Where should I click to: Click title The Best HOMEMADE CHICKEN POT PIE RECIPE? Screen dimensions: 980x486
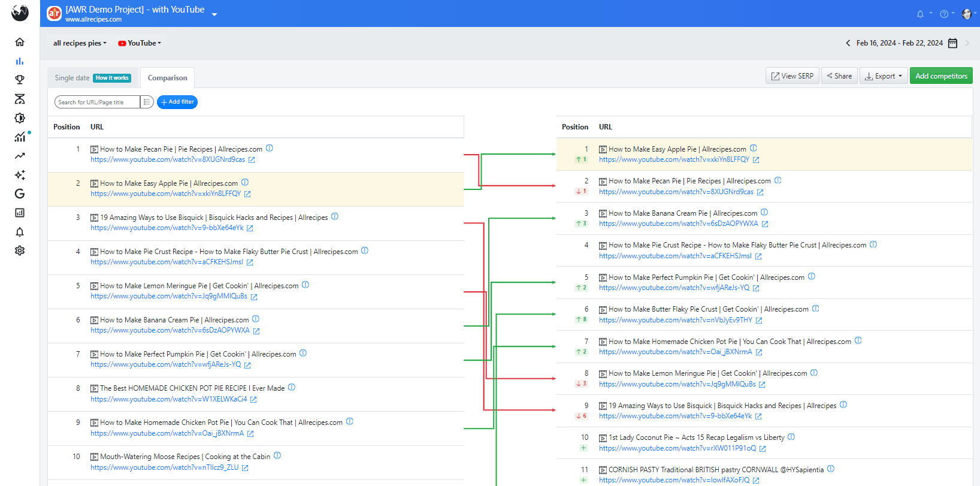pos(192,388)
